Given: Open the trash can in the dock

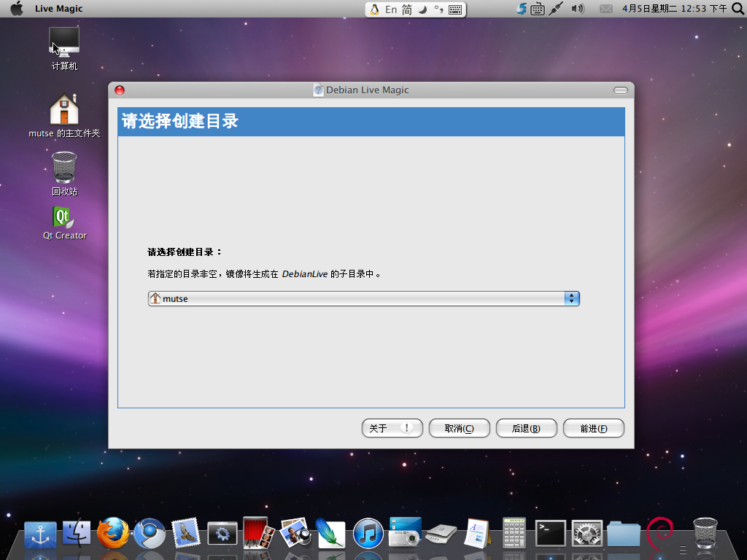Looking at the screenshot, I should point(705,533).
